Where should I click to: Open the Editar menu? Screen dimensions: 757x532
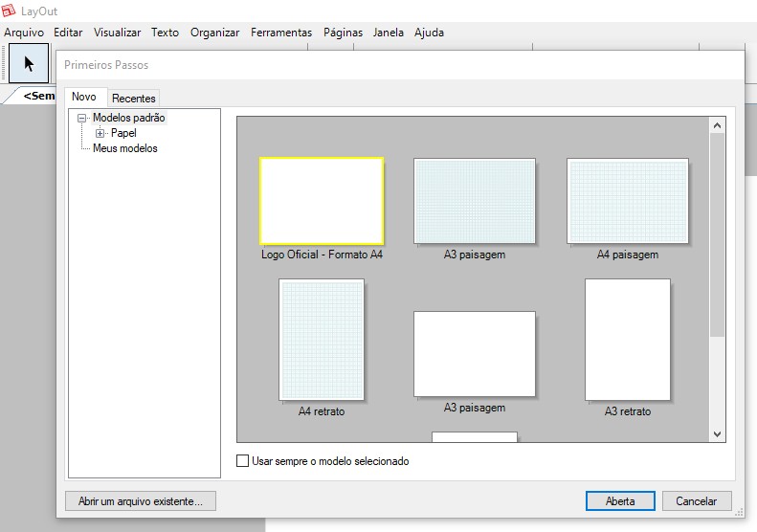(68, 33)
